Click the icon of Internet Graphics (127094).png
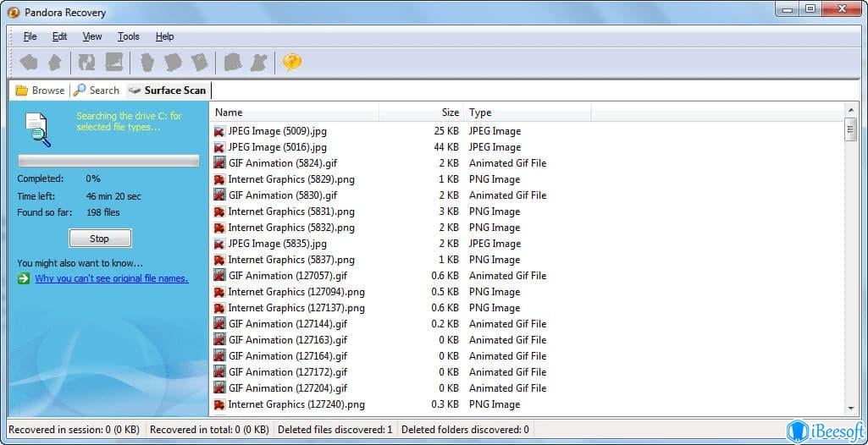Image resolution: width=868 pixels, height=445 pixels. 219,292
